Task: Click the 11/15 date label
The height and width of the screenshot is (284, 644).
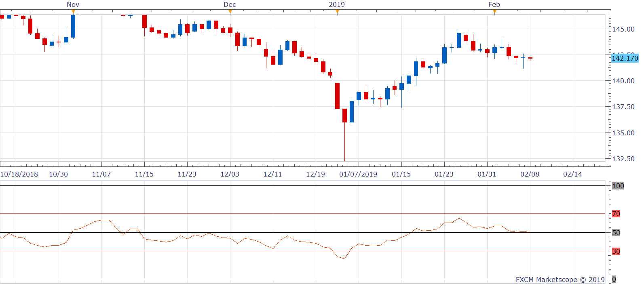Action: [144, 174]
